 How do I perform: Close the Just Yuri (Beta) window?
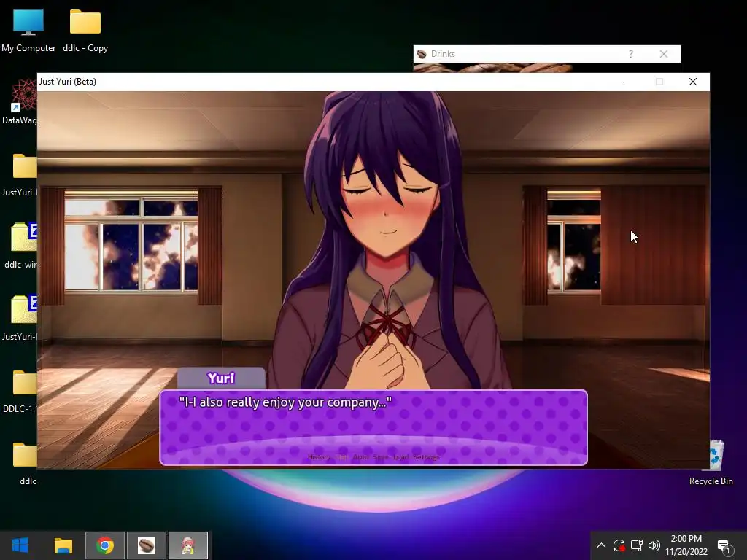coord(693,82)
